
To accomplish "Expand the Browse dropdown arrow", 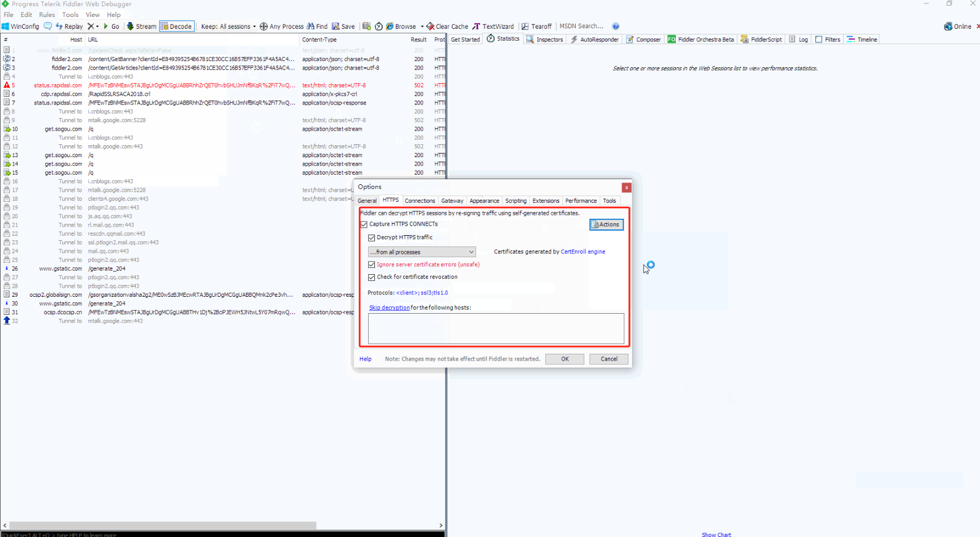I will tap(422, 27).
